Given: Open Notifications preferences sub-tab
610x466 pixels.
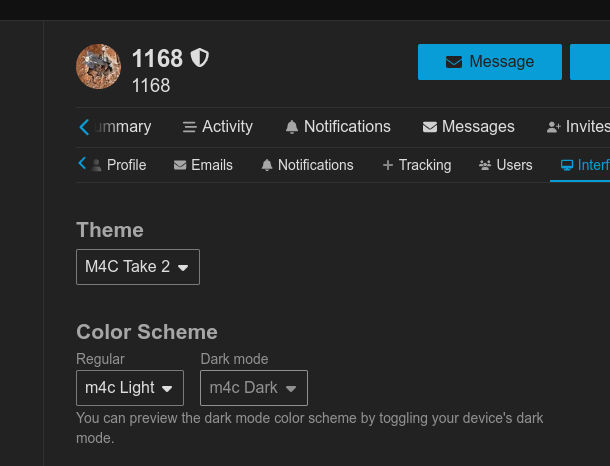Looking at the screenshot, I should [x=307, y=165].
